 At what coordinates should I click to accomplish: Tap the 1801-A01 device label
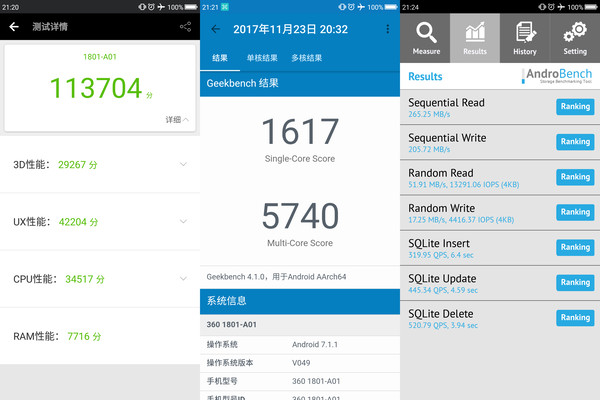point(100,57)
